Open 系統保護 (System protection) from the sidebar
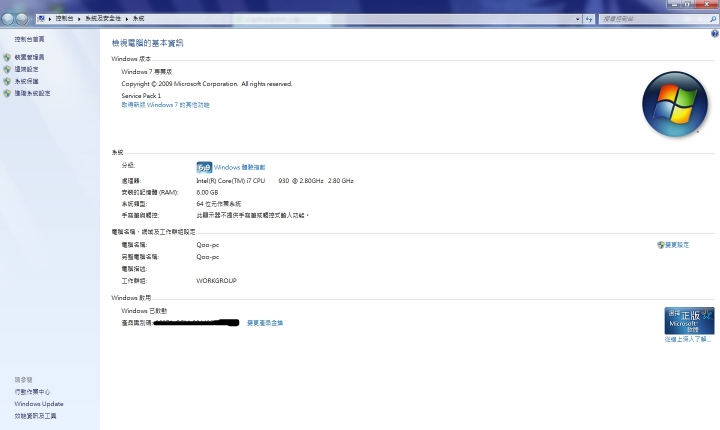720x430 pixels. 26,81
